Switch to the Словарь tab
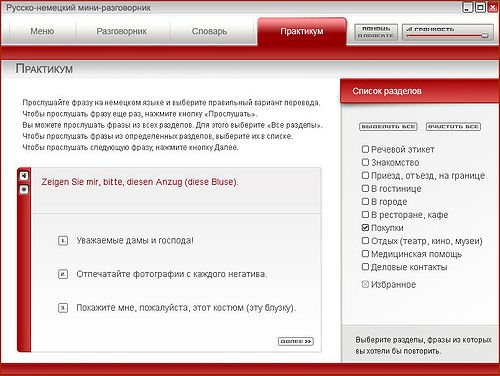 [209, 31]
